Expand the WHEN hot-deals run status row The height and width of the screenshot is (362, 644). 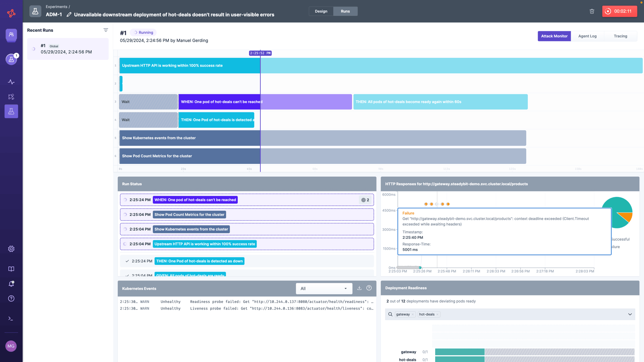(x=247, y=200)
